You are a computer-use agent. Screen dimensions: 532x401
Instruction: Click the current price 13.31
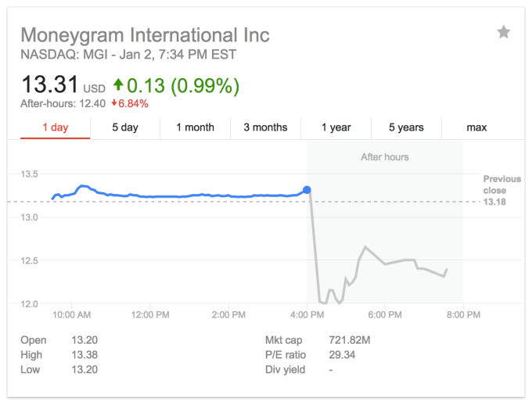(49, 84)
